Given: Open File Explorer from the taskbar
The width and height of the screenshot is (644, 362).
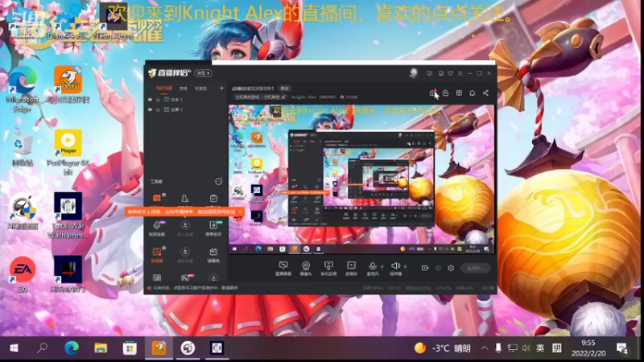Looking at the screenshot, I should pyautogui.click(x=101, y=348).
